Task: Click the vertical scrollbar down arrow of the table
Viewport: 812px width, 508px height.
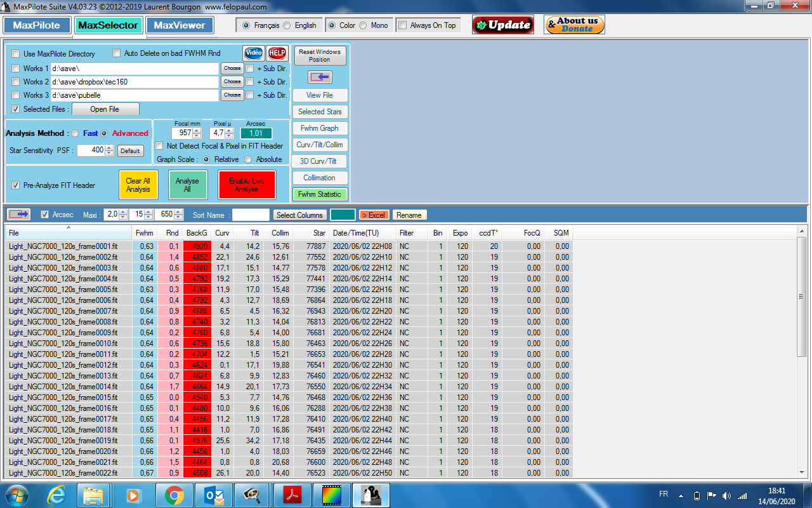Action: tap(802, 472)
